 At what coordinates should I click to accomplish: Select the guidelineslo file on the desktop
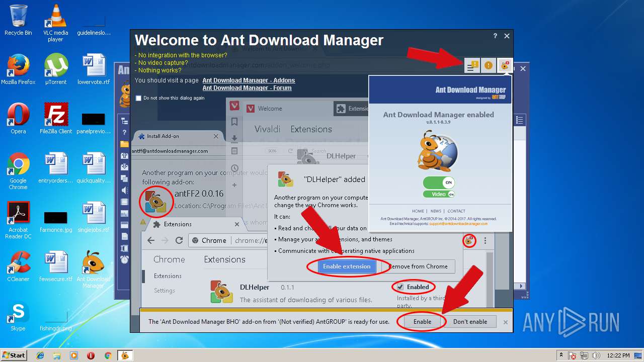tap(94, 25)
